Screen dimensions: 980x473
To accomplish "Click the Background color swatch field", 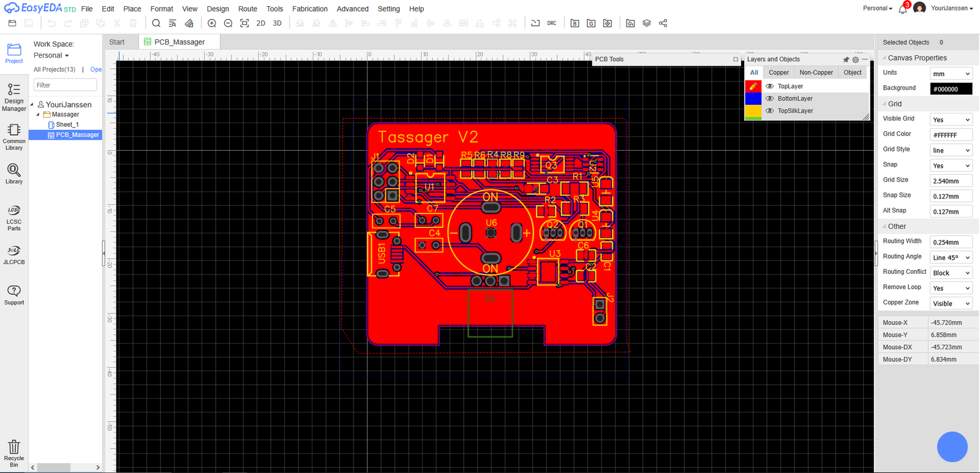I will pos(951,89).
